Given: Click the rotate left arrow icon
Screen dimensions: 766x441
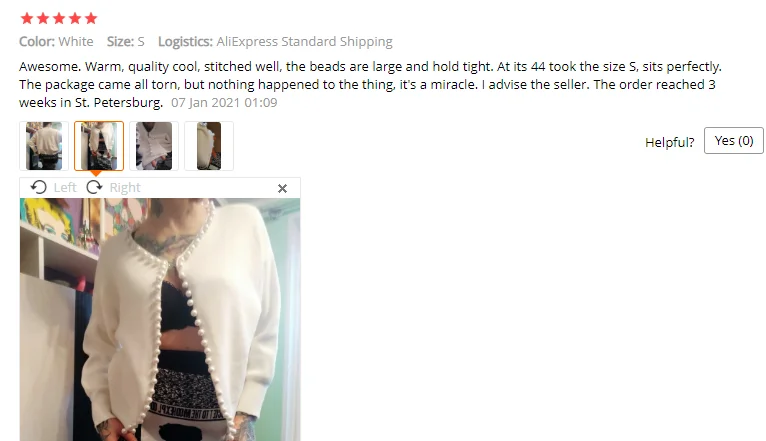Looking at the screenshot, I should (39, 188).
